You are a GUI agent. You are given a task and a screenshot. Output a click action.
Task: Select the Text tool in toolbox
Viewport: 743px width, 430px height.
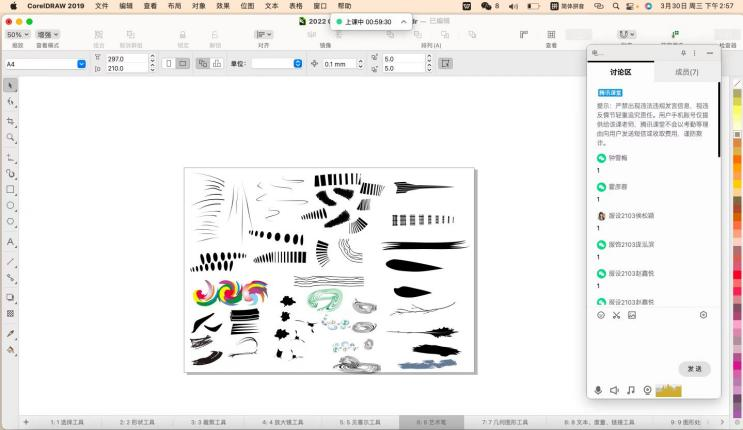[x=11, y=242]
